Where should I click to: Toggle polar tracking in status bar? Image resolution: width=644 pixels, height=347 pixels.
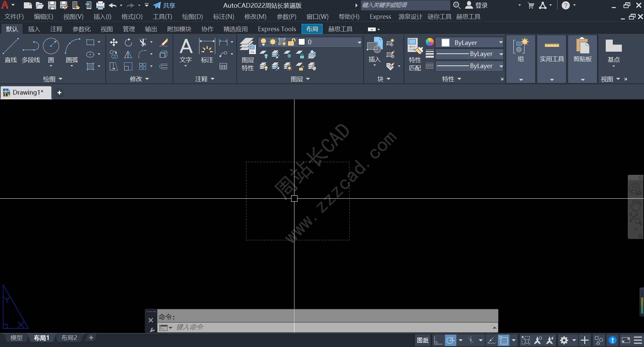(x=450, y=340)
